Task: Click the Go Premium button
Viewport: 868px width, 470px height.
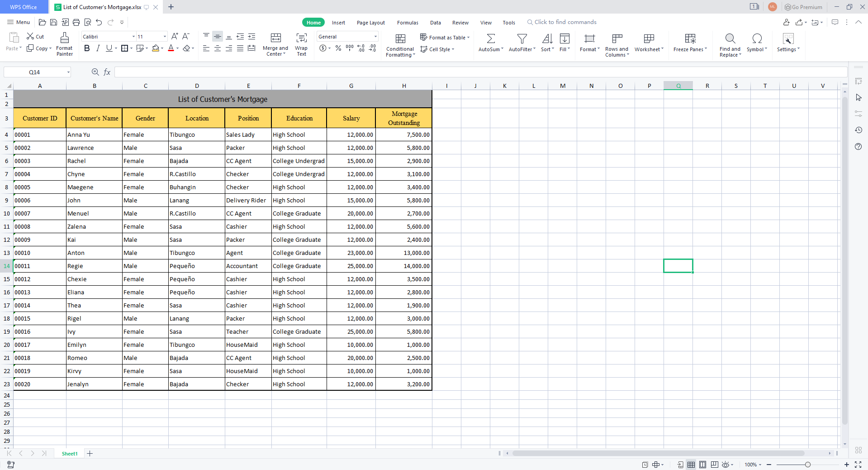Action: point(803,7)
